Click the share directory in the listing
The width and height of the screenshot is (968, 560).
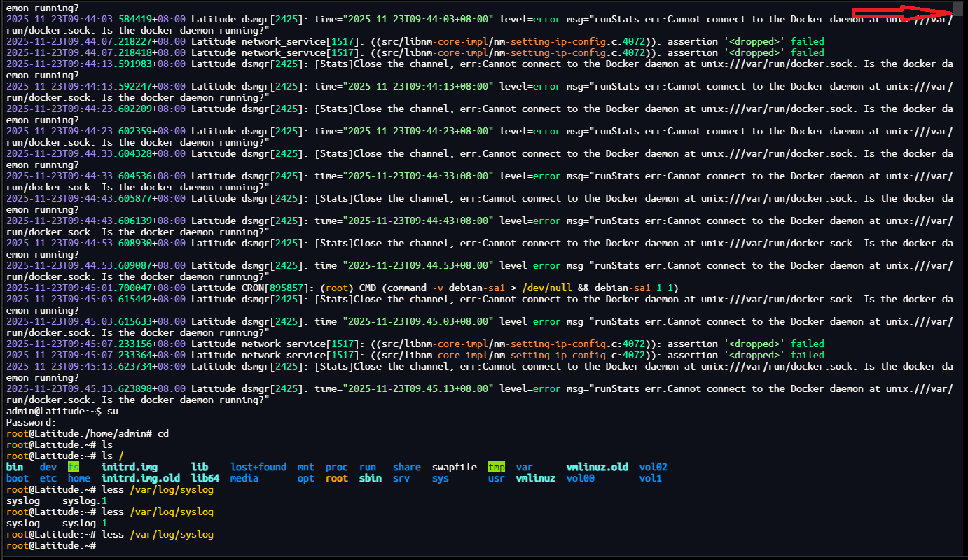coord(406,467)
